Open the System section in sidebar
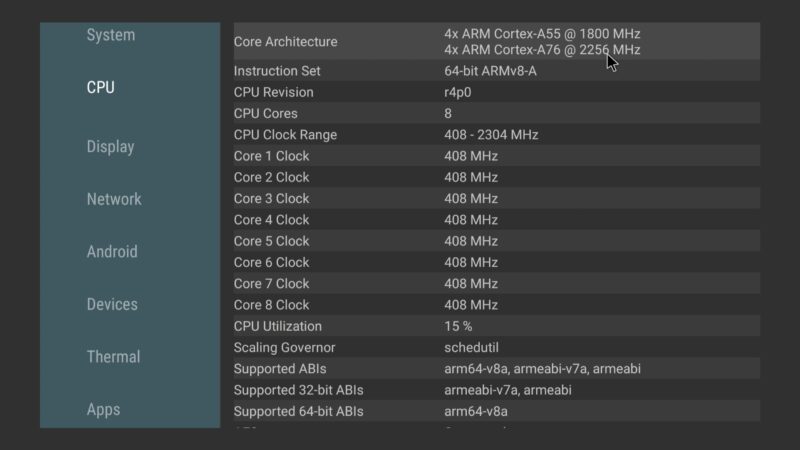This screenshot has width=800, height=450. [x=111, y=35]
